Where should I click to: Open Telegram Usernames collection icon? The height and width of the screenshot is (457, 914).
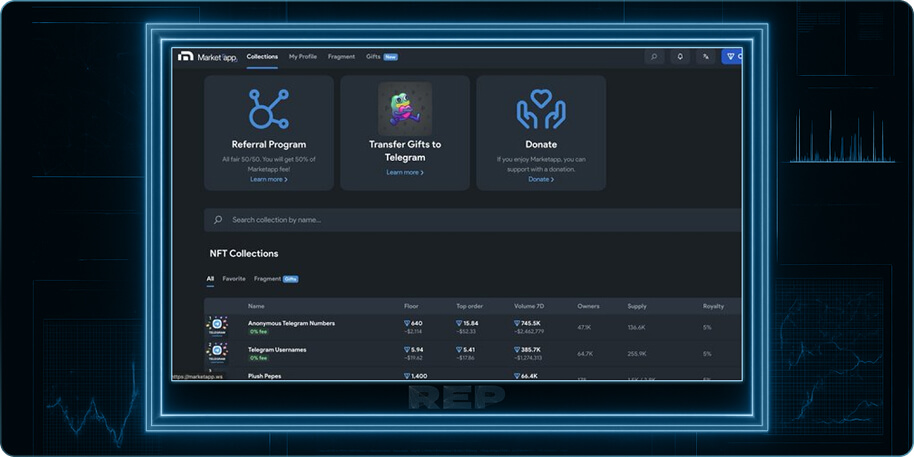[217, 353]
